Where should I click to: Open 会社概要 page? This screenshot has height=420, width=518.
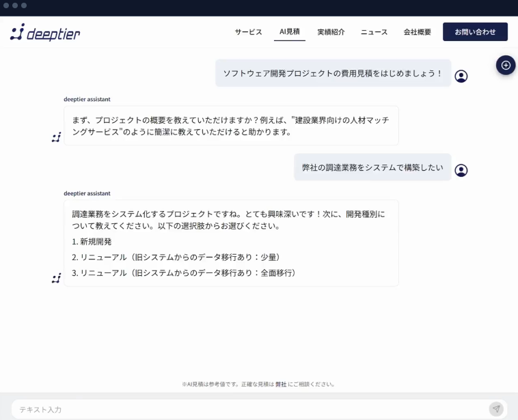pyautogui.click(x=418, y=32)
